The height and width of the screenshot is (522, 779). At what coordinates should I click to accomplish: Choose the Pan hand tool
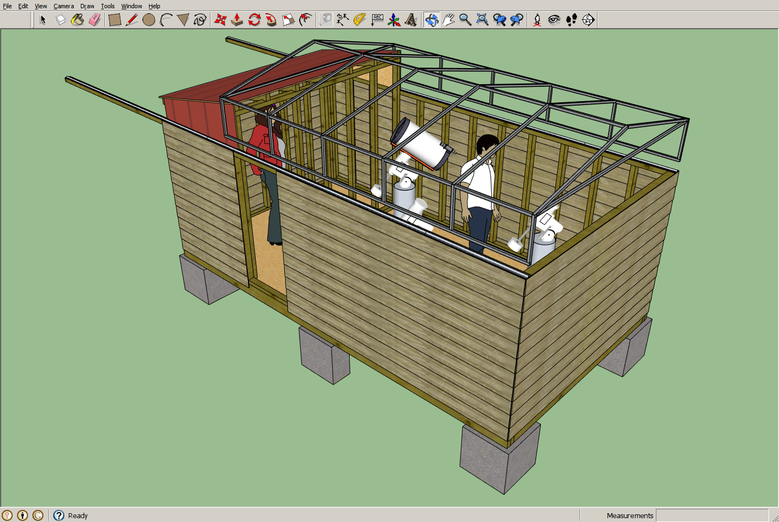(449, 20)
